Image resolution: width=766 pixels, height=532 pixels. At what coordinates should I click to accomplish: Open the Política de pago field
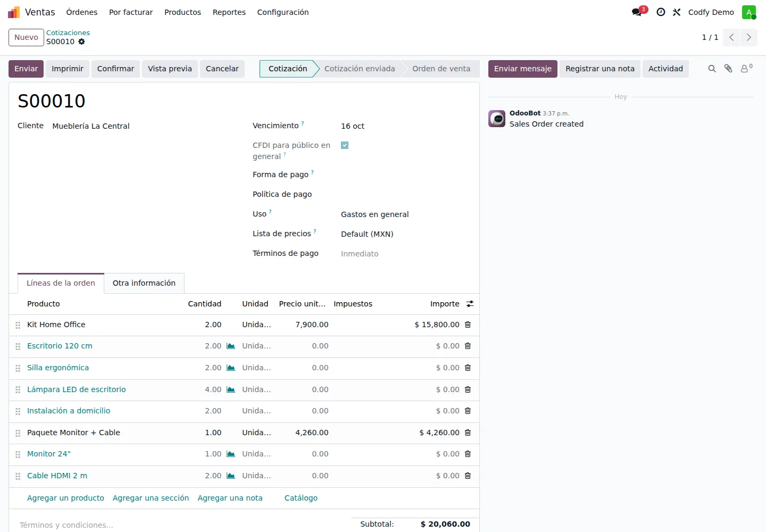(x=405, y=195)
